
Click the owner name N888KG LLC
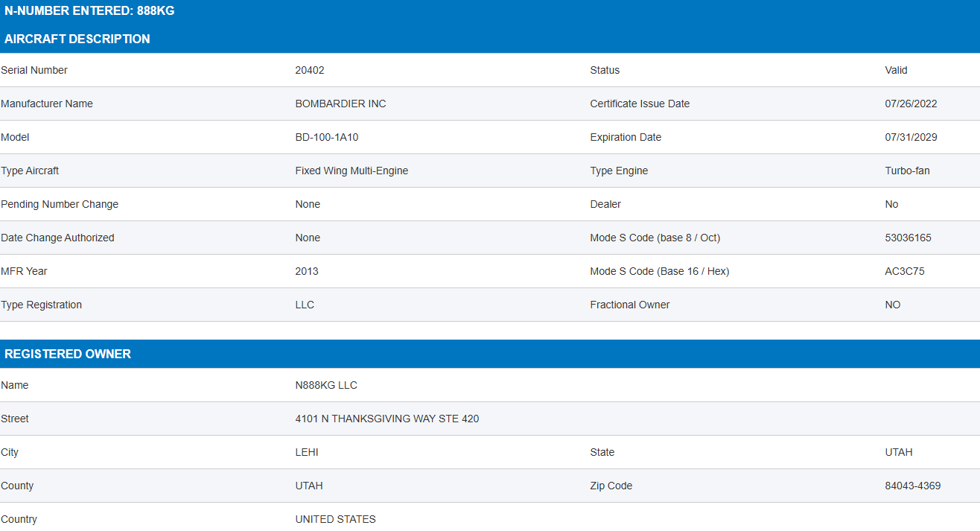point(326,385)
